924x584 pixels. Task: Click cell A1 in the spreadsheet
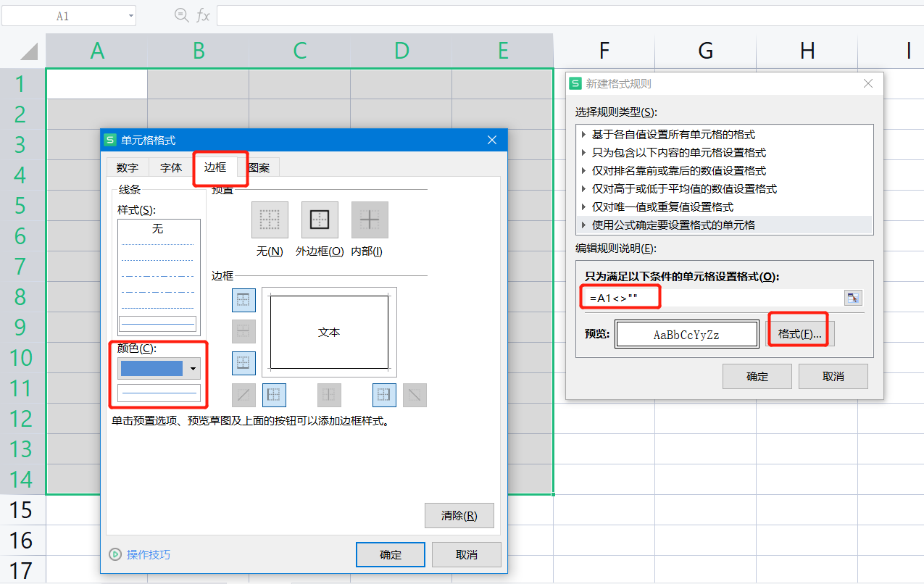(x=97, y=84)
